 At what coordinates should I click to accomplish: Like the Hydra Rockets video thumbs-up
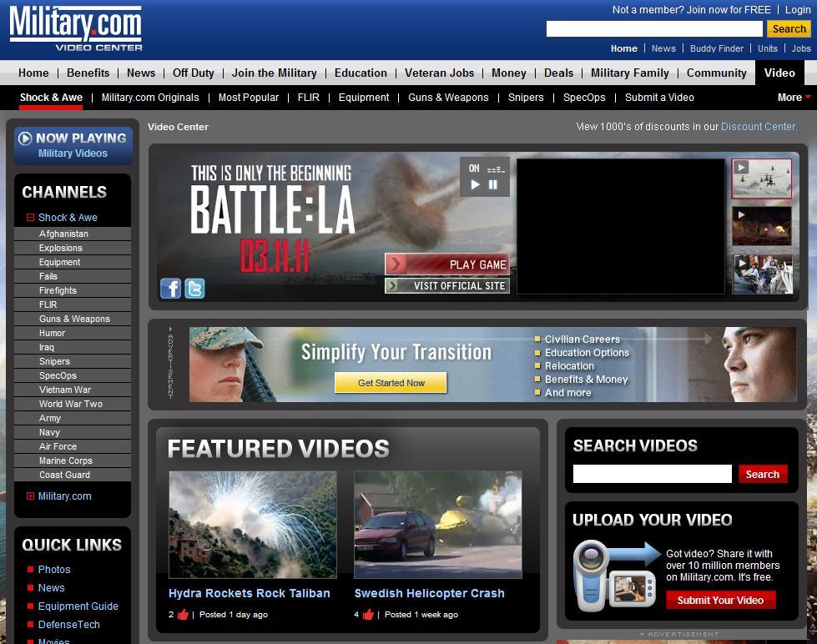click(183, 615)
